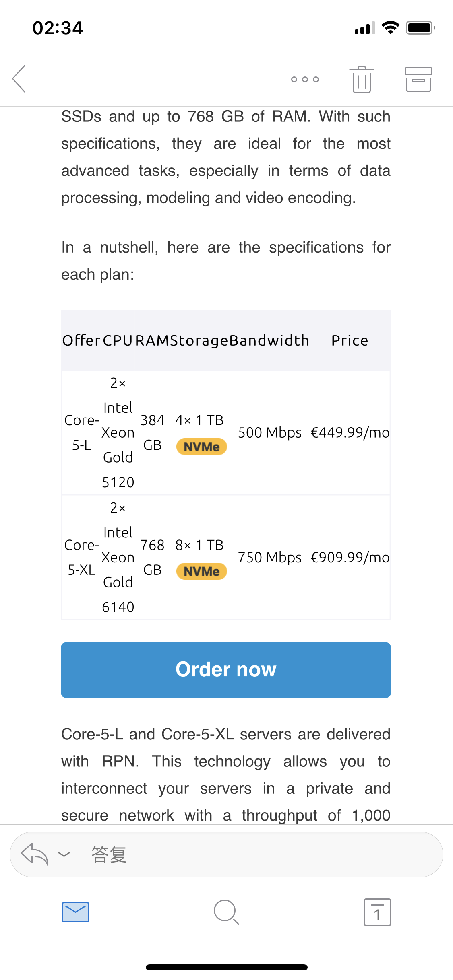Open search with the magnifier icon
The height and width of the screenshot is (980, 453).
point(226,912)
